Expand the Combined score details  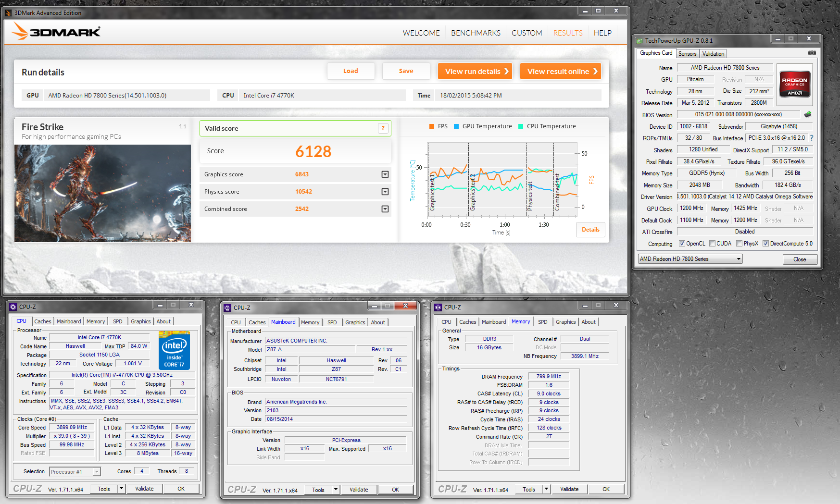click(385, 209)
